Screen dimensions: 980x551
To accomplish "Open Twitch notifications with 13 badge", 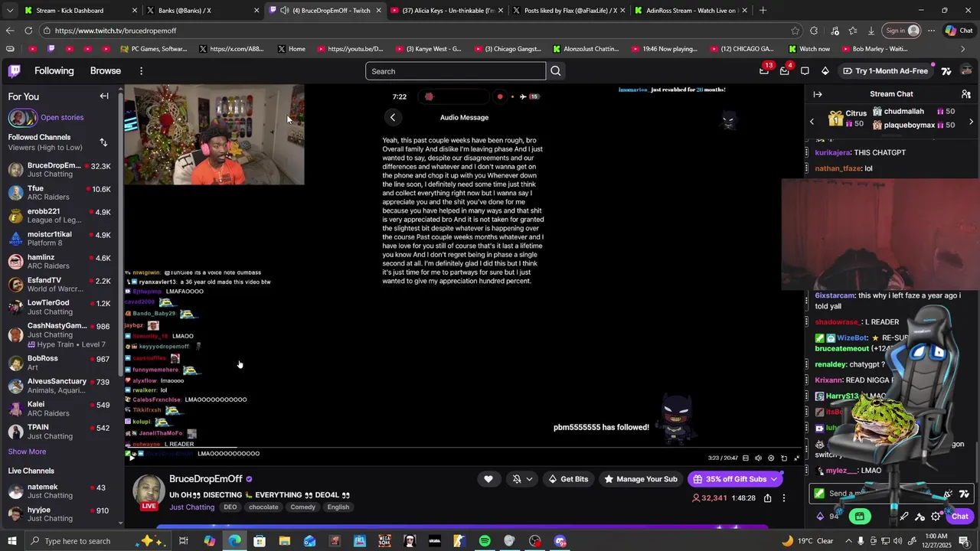I will (x=764, y=70).
